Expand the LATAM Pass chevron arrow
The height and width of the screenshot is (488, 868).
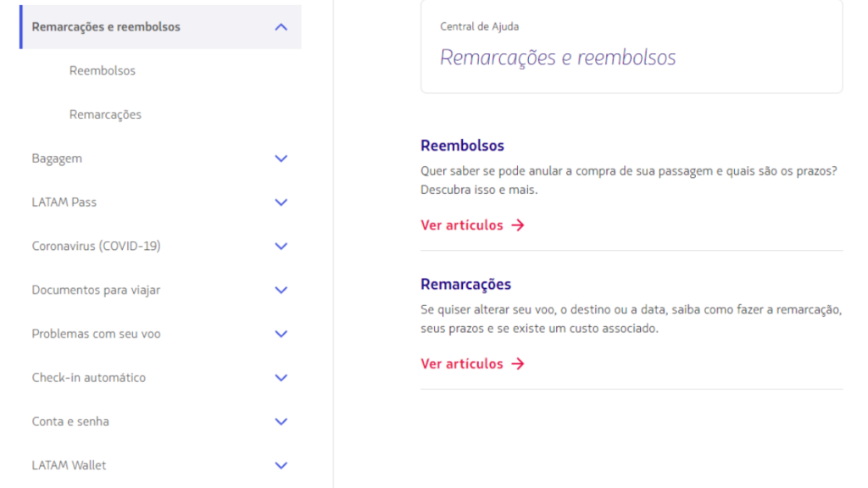click(281, 202)
